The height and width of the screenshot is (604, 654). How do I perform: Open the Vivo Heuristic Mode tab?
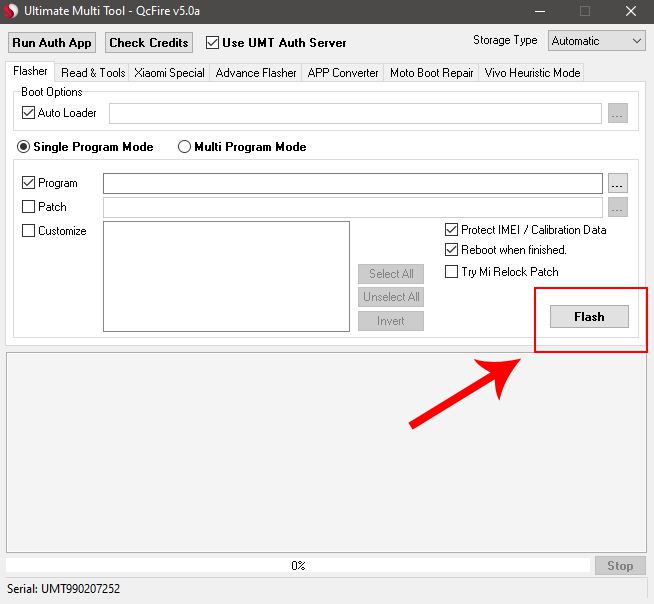[532, 73]
